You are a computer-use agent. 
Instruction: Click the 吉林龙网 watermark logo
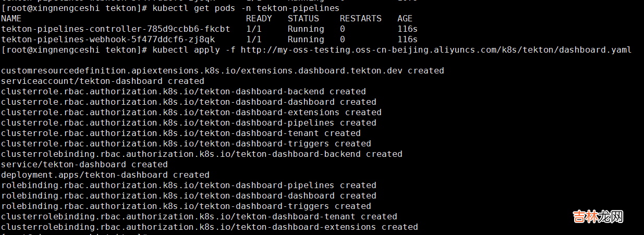(x=598, y=217)
